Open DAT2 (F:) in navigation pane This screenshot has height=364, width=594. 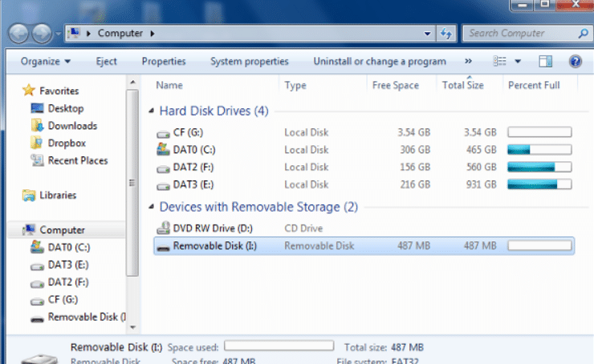click(x=68, y=282)
